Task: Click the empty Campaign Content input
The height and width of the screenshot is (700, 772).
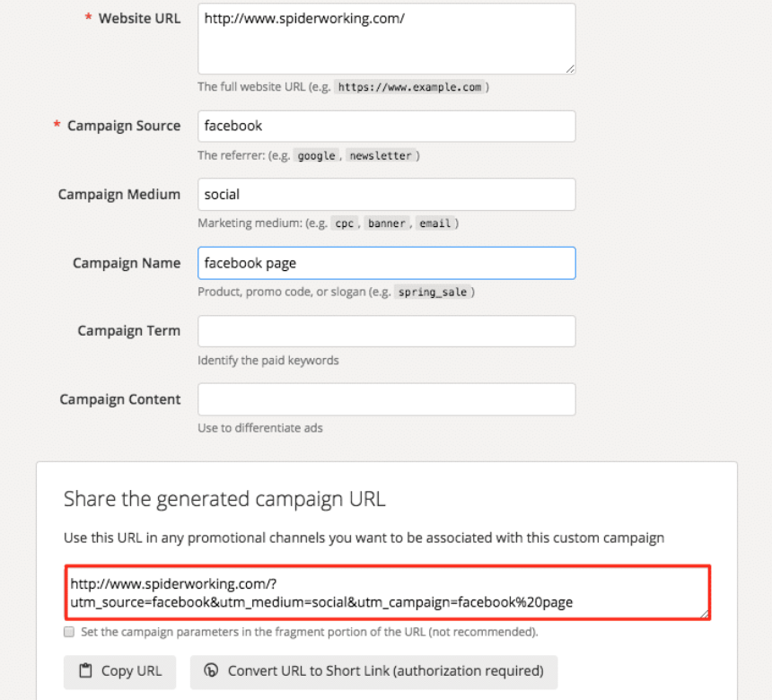Action: coord(386,399)
